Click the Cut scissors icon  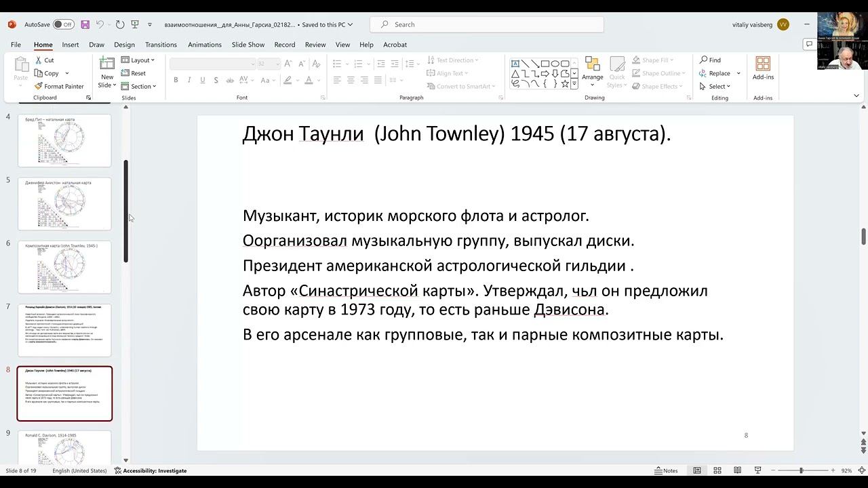(39, 60)
